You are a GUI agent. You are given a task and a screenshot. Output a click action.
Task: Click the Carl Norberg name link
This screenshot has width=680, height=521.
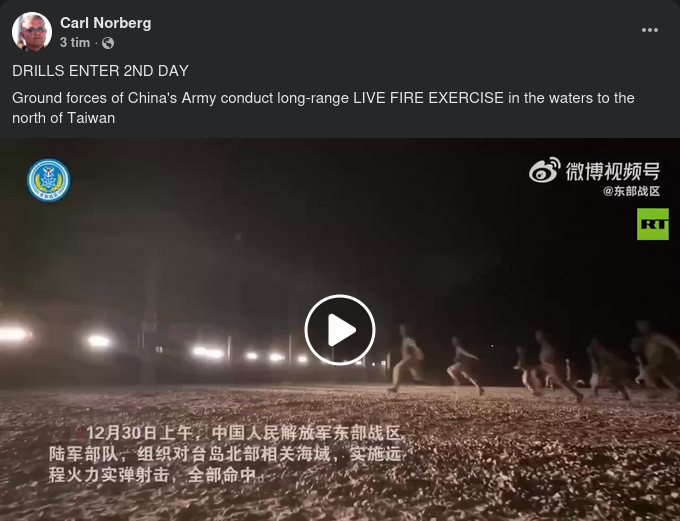[x=105, y=23]
